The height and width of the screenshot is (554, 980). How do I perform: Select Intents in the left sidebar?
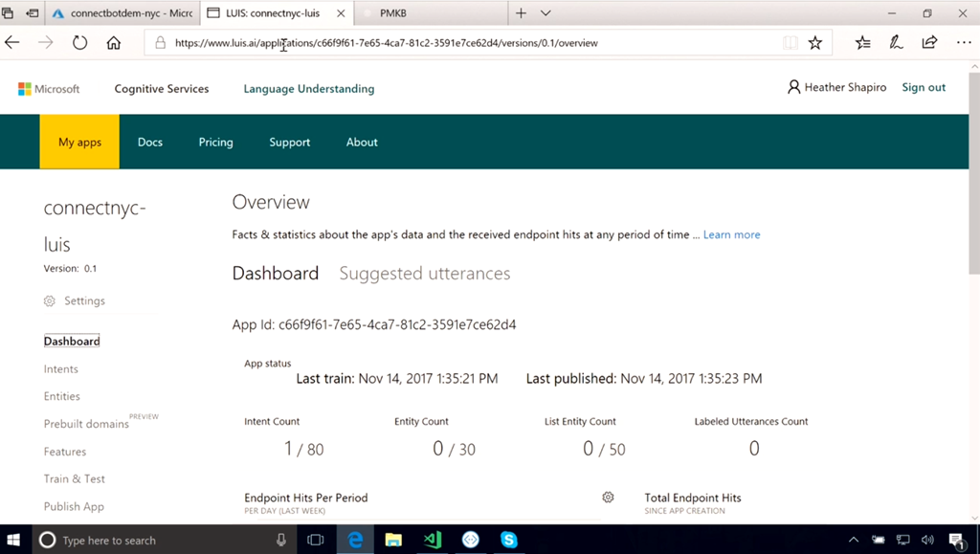(61, 368)
